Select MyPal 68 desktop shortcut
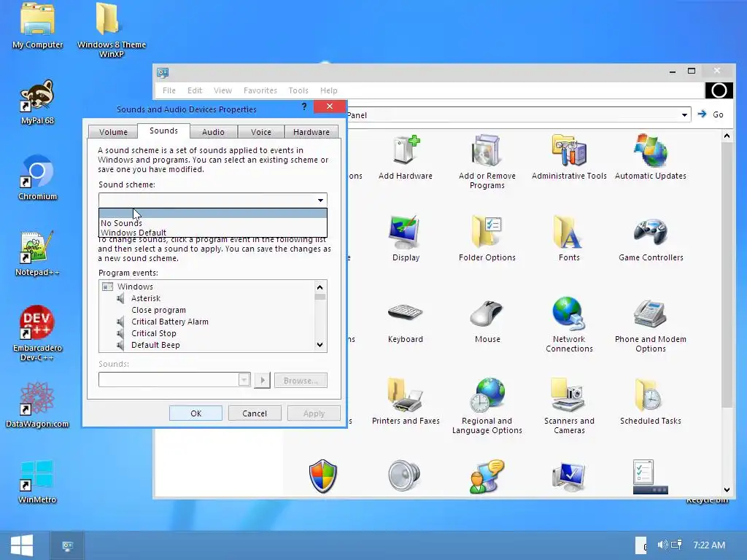The image size is (747, 560). point(37,102)
